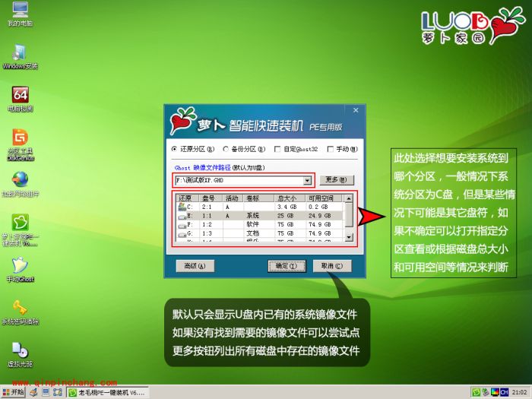Click the E: drive icon in partition list
Viewport: 532px width, 399px height.
click(x=182, y=216)
